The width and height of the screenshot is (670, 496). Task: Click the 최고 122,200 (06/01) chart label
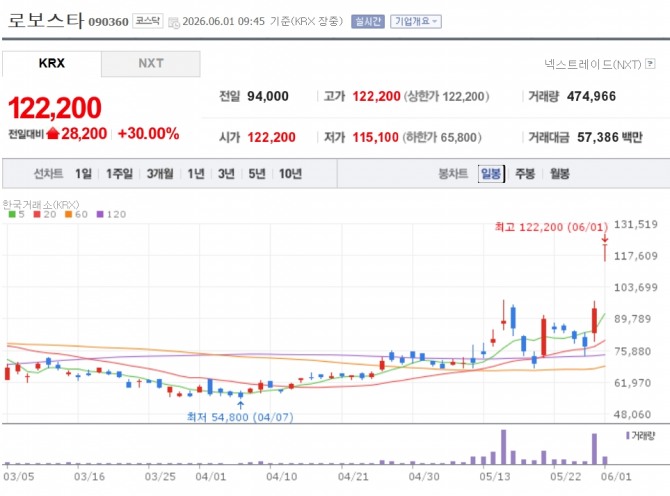pos(551,227)
